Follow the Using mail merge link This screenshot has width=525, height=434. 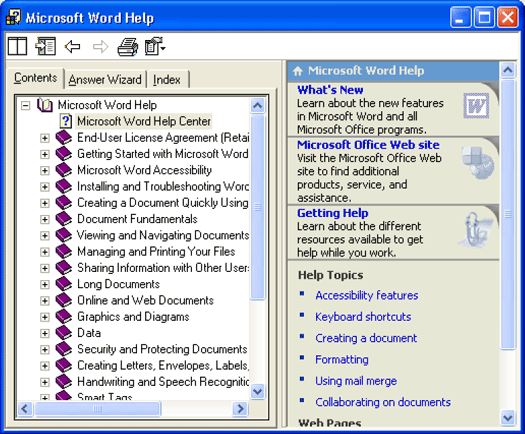(x=356, y=381)
